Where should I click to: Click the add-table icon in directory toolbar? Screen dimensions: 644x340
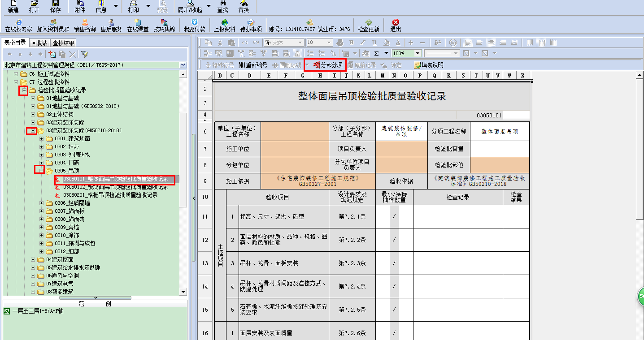click(52, 54)
